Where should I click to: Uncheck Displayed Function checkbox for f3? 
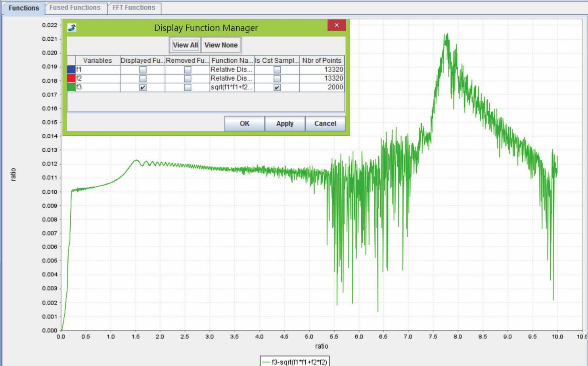pos(143,87)
